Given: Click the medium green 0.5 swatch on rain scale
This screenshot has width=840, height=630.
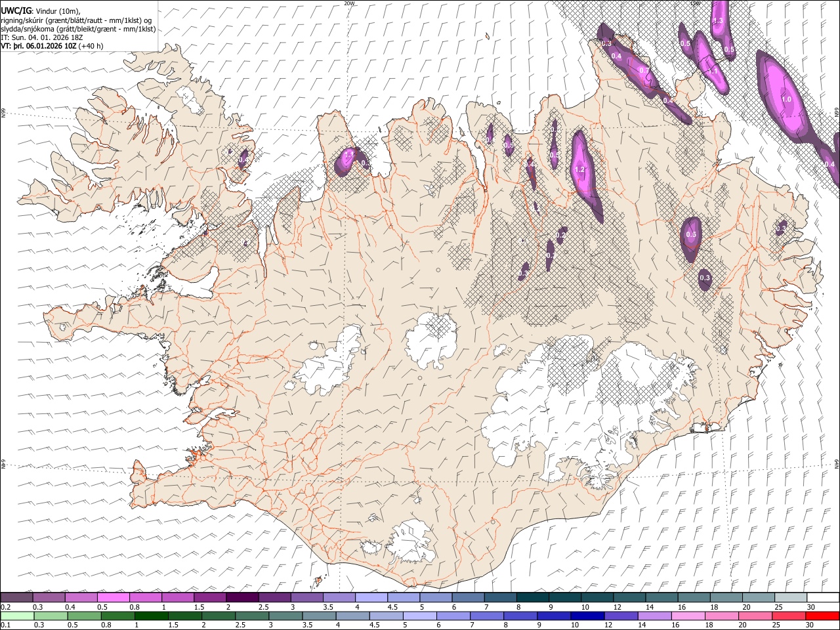Looking at the screenshot, I should [x=84, y=616].
